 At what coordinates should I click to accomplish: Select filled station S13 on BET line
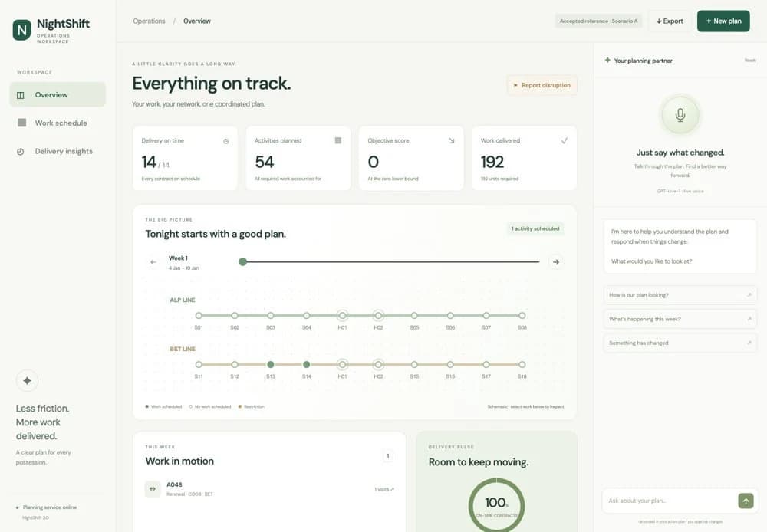click(271, 364)
